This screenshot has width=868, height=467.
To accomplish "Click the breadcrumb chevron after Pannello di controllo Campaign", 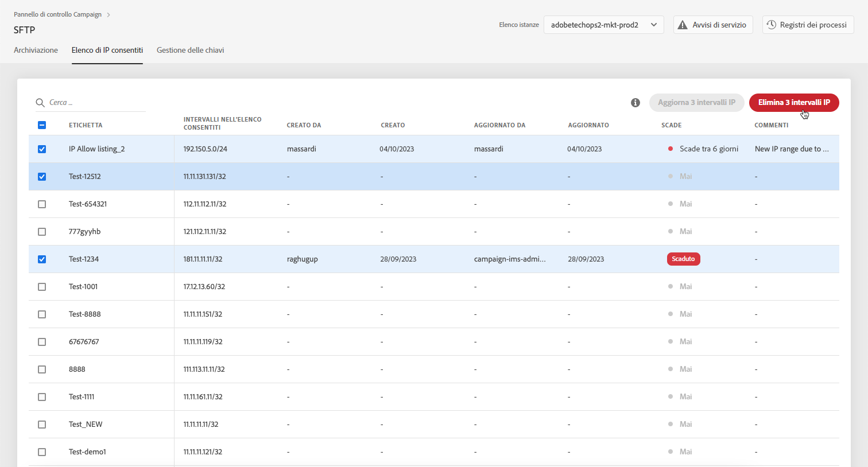I will 108,15.
